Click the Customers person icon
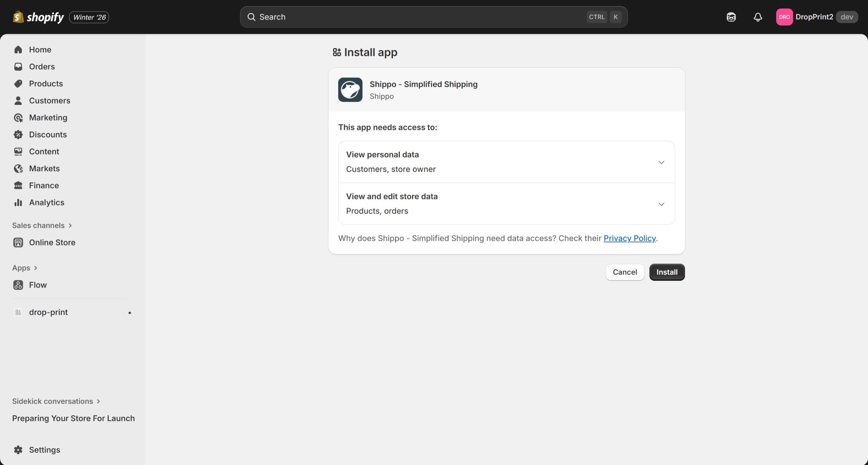The width and height of the screenshot is (868, 465). [x=18, y=100]
